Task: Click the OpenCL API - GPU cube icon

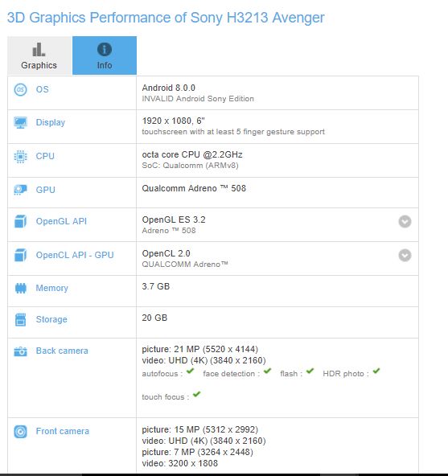Action: 20,255
